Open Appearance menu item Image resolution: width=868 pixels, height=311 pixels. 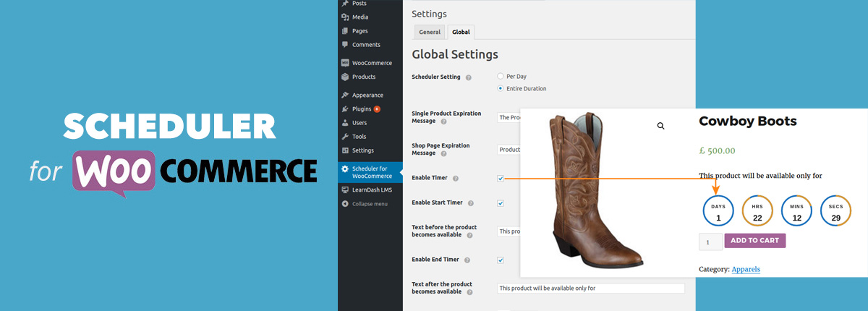point(370,95)
